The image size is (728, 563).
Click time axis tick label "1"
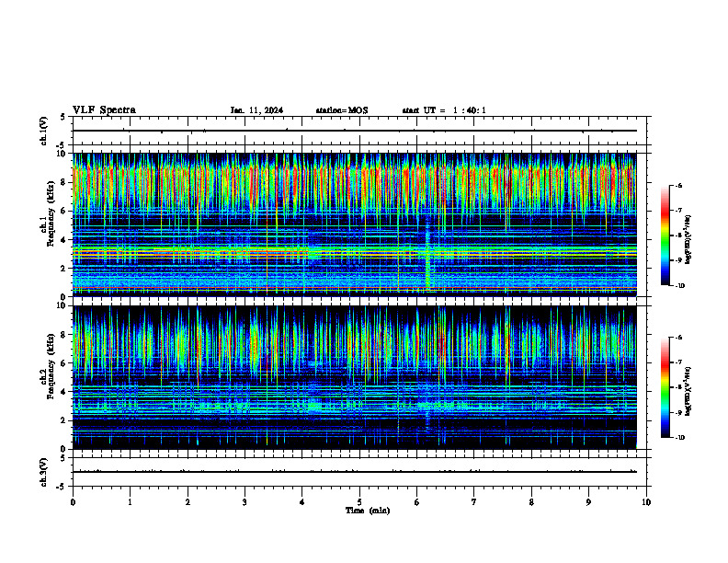point(130,502)
